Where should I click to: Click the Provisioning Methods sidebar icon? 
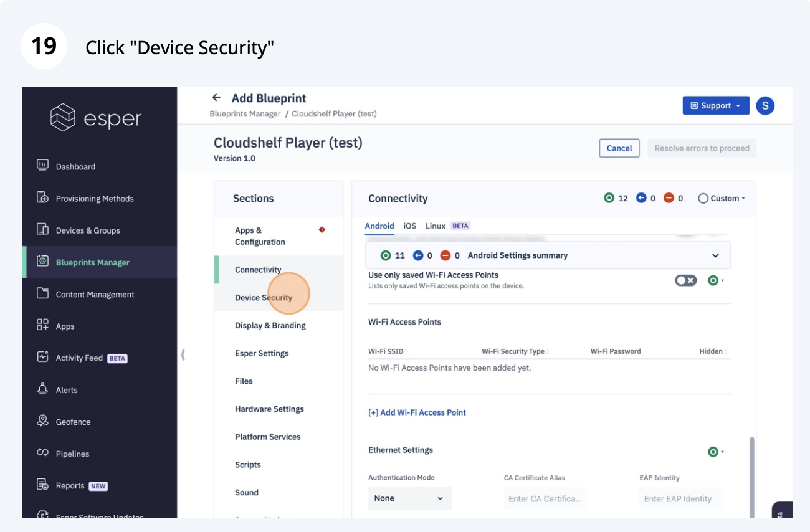point(42,197)
